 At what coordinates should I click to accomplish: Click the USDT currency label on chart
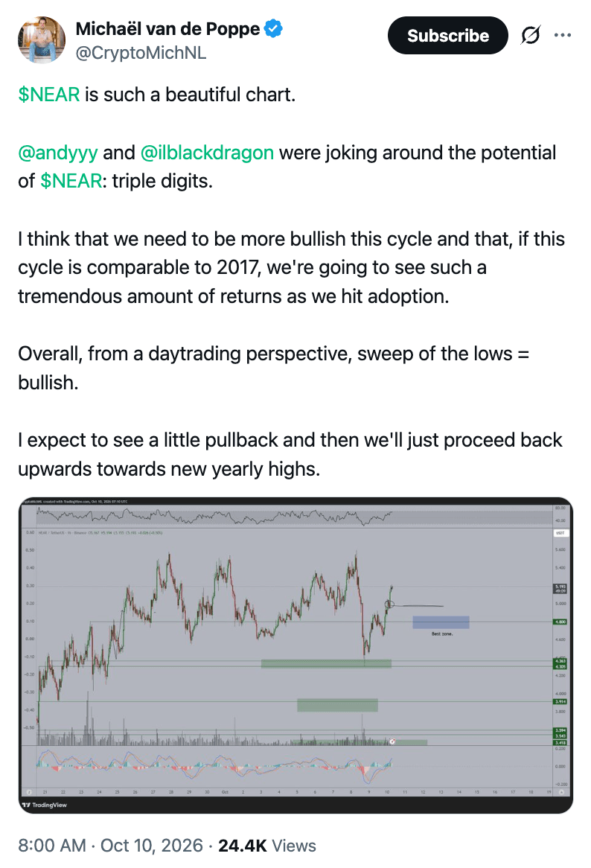(560, 532)
